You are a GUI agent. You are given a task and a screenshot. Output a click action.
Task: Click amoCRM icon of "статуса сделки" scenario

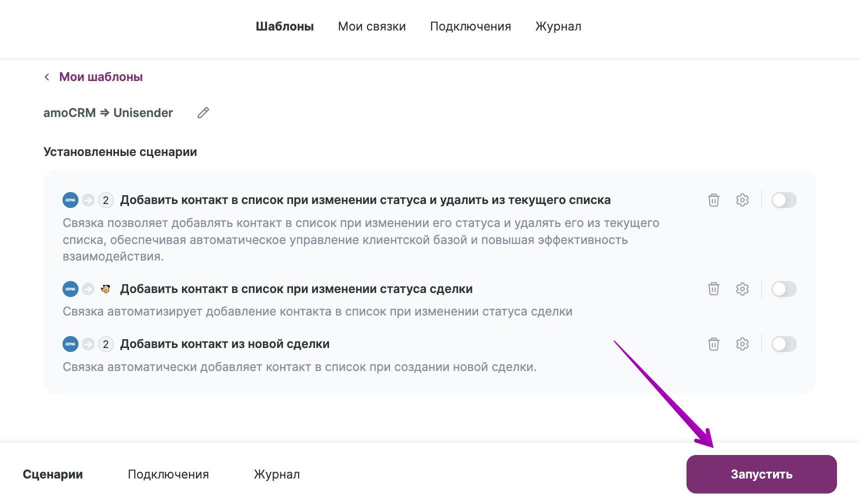pyautogui.click(x=70, y=289)
